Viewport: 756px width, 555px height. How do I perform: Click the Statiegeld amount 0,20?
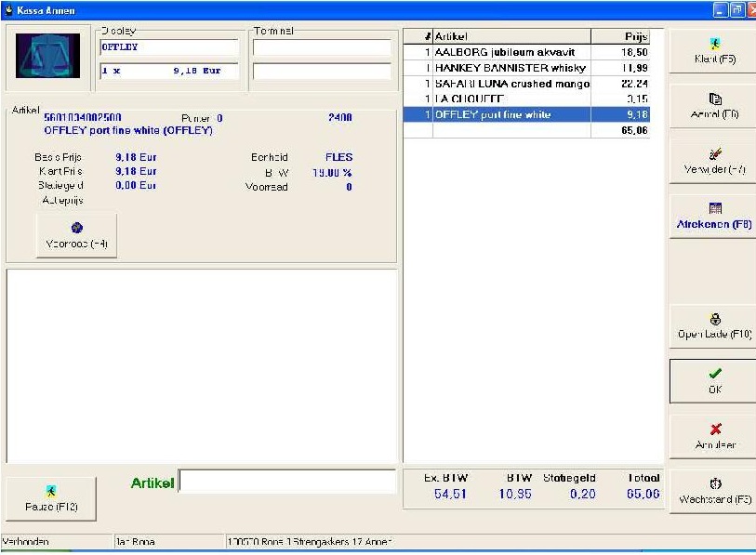coord(582,494)
